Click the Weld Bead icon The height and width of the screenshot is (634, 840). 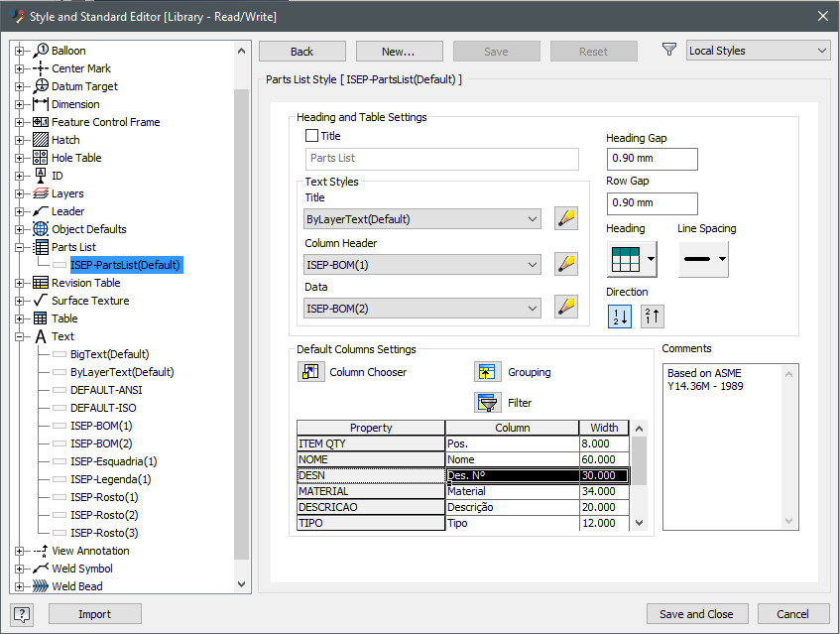(x=41, y=586)
